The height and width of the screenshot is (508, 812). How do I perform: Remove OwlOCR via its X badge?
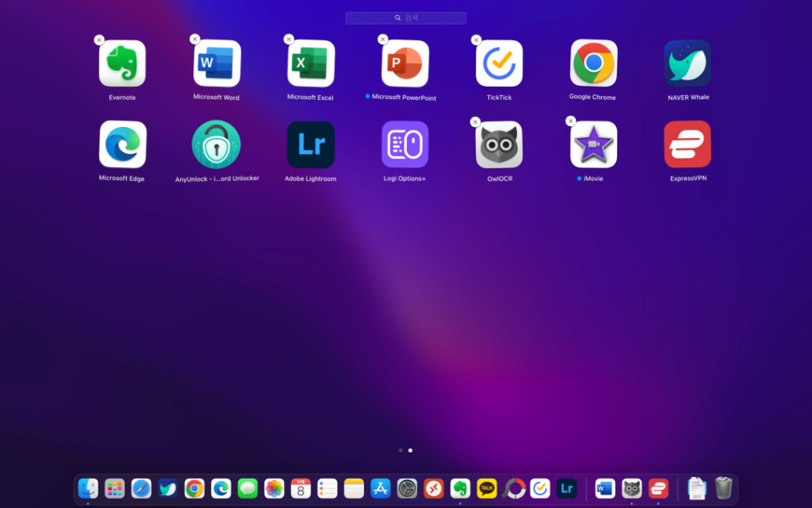coord(476,122)
